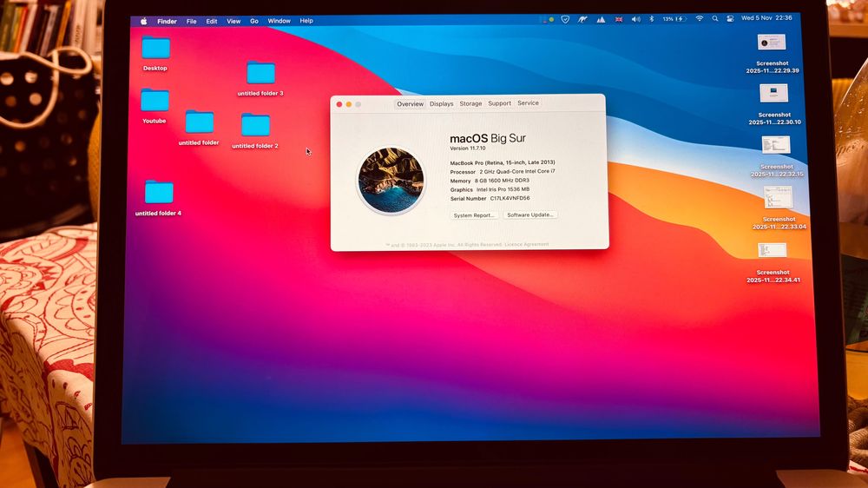Open the View menu

[233, 21]
